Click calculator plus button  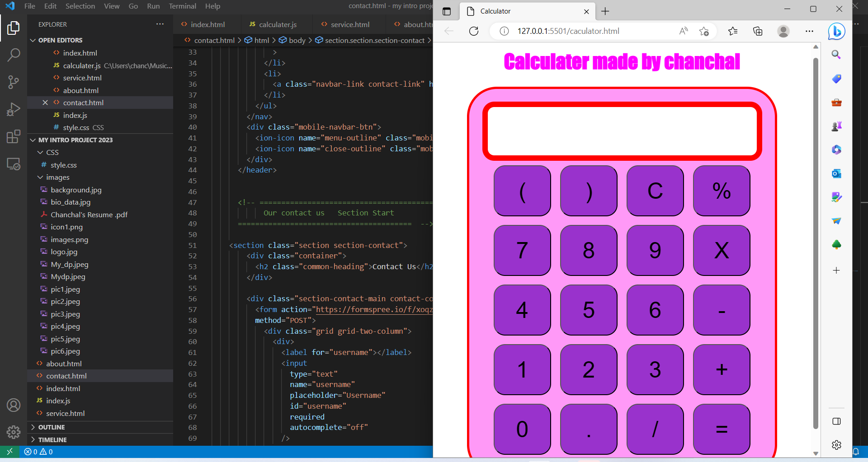pyautogui.click(x=722, y=369)
